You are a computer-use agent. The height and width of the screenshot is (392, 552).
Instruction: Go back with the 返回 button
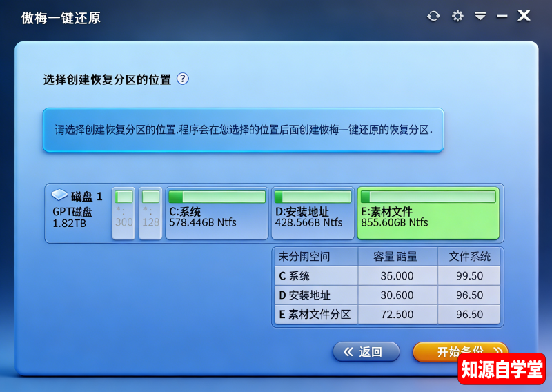click(x=366, y=352)
